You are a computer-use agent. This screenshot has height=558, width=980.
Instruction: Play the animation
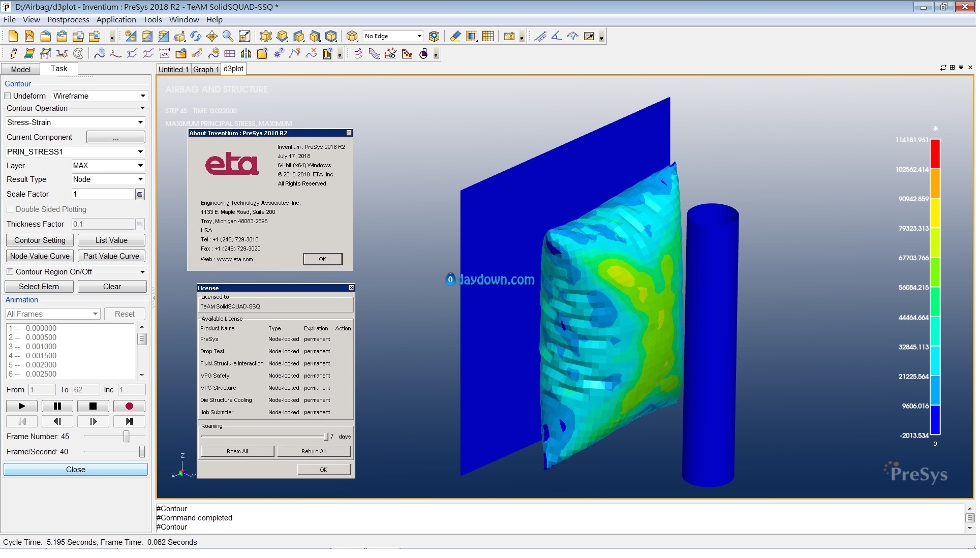point(21,407)
